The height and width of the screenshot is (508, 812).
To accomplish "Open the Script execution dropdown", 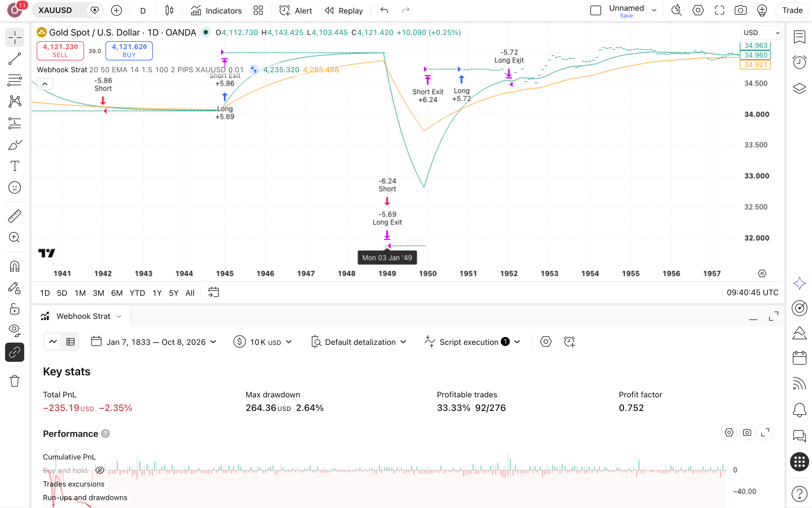I will 473,342.
